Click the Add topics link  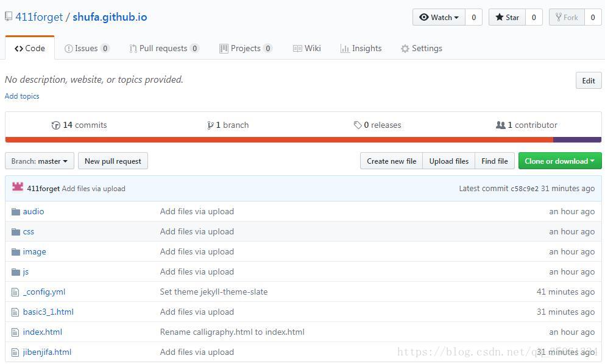[x=22, y=96]
